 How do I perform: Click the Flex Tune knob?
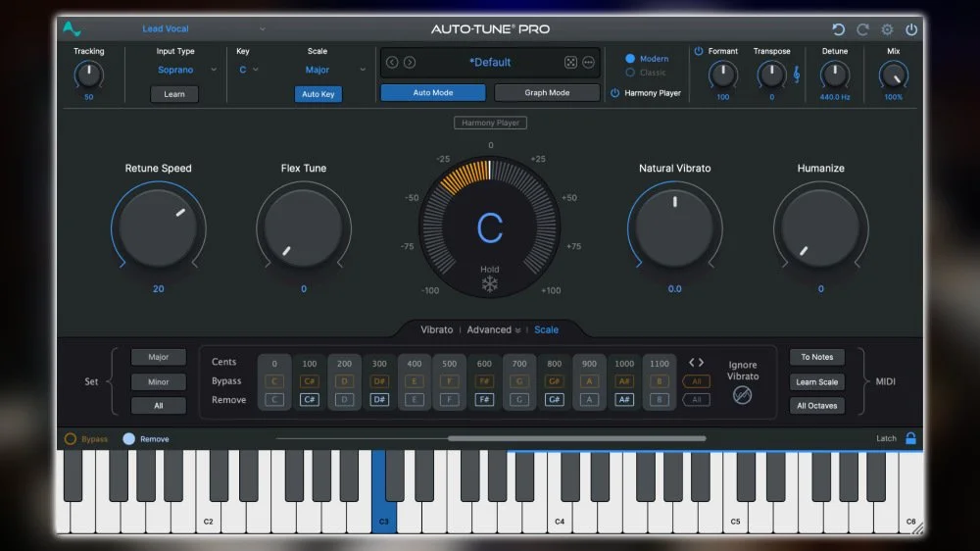[304, 227]
